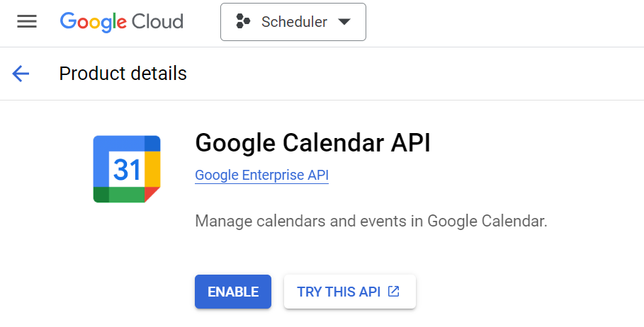Image resolution: width=644 pixels, height=327 pixels.
Task: Click the external-link icon on TRY THIS API
Action: 394,292
